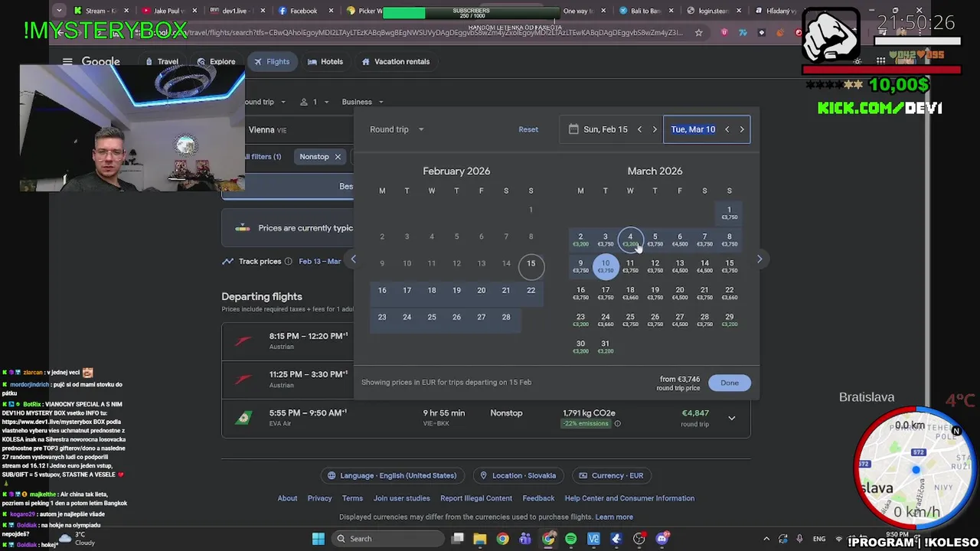Open Discord from the taskbar
This screenshot has width=980, height=551.
[x=662, y=539]
